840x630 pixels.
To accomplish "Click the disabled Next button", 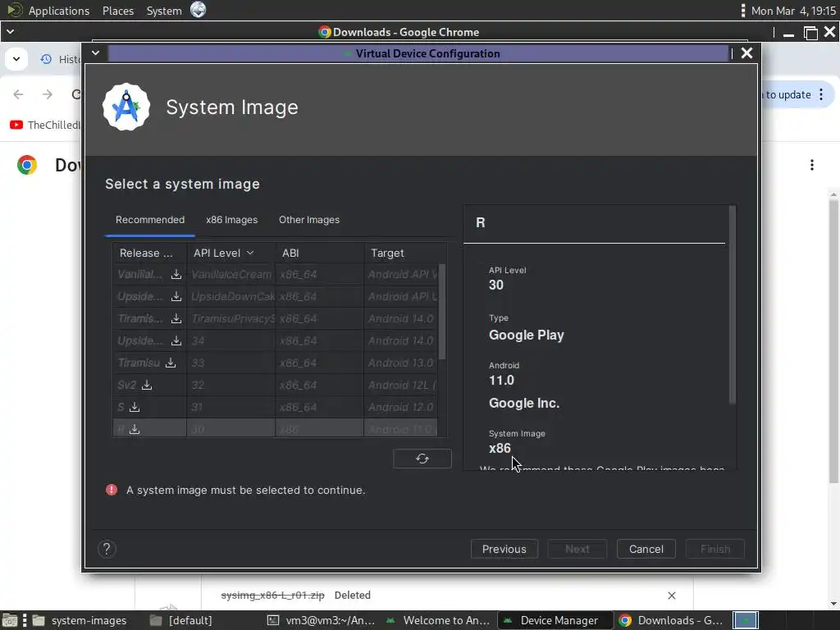I will (x=577, y=549).
